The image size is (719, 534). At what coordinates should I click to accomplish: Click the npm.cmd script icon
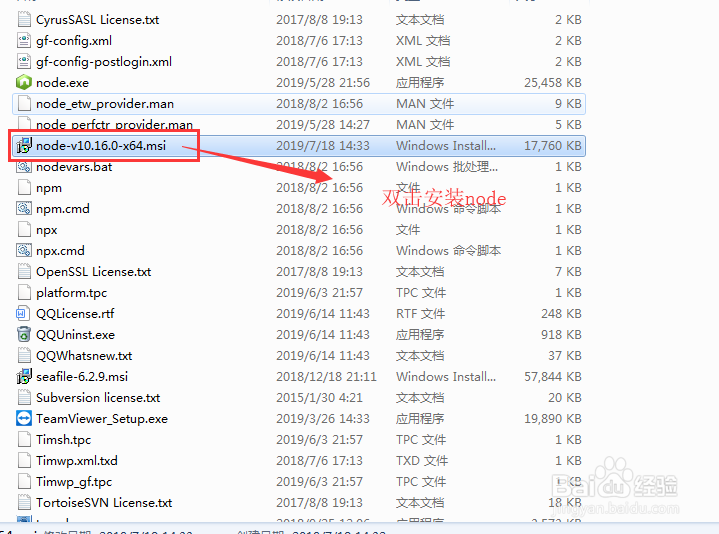24,209
